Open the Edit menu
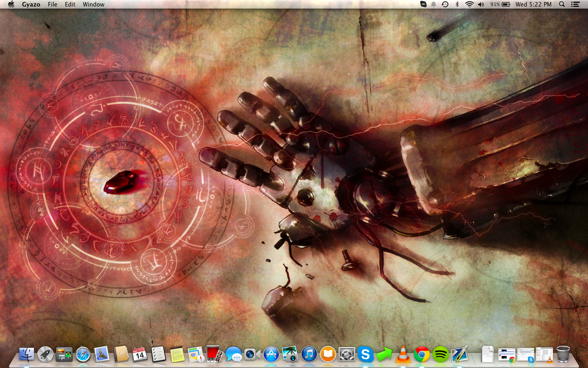This screenshot has height=368, width=588. [70, 4]
